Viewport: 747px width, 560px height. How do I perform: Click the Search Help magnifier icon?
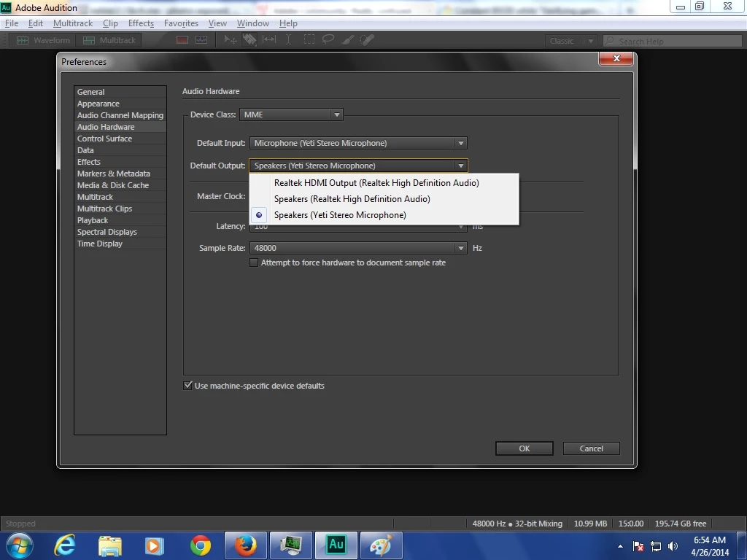[609, 41]
